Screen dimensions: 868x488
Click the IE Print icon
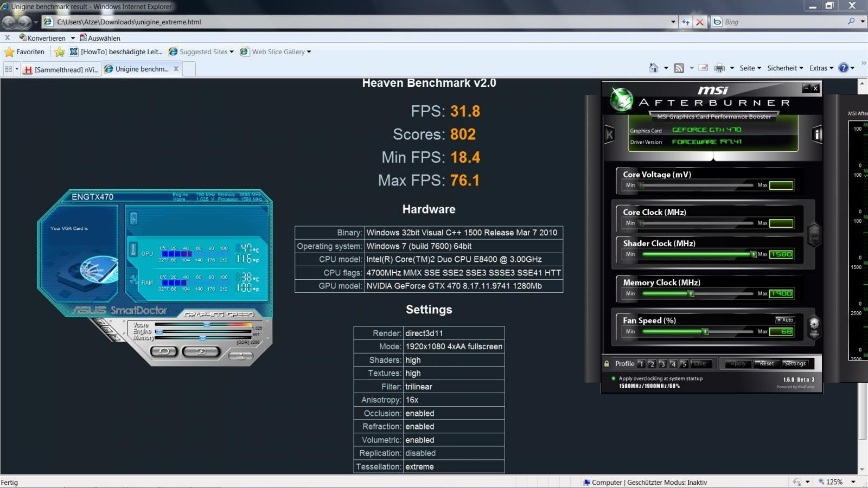719,68
